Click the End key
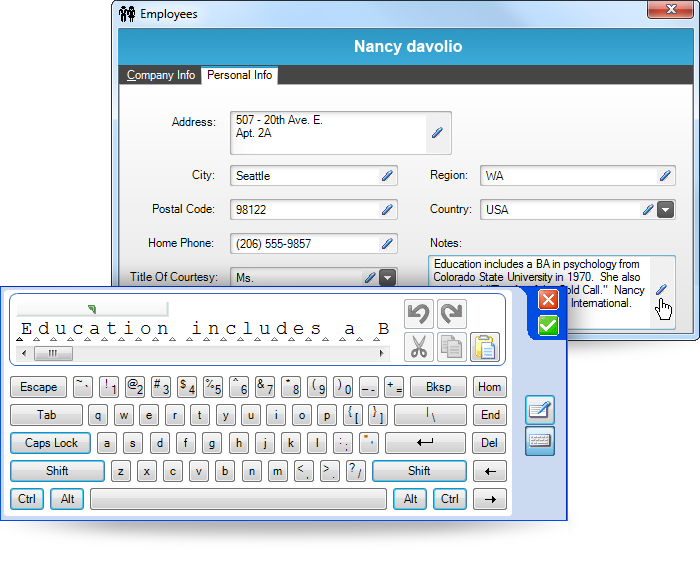The width and height of the screenshot is (700, 571). 490,415
